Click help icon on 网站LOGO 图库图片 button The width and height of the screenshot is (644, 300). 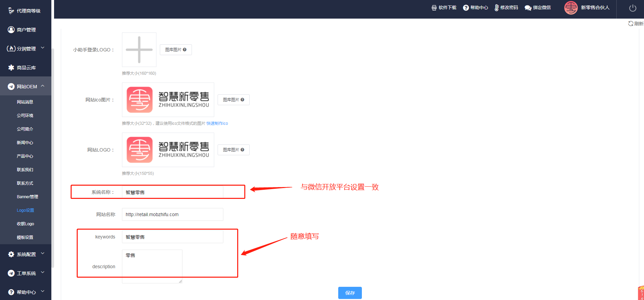[243, 150]
